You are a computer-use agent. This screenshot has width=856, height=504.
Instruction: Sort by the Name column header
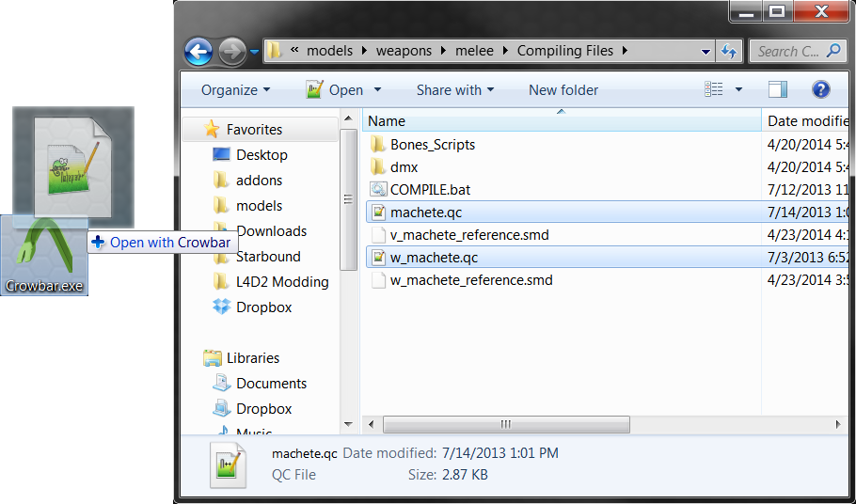coord(562,120)
